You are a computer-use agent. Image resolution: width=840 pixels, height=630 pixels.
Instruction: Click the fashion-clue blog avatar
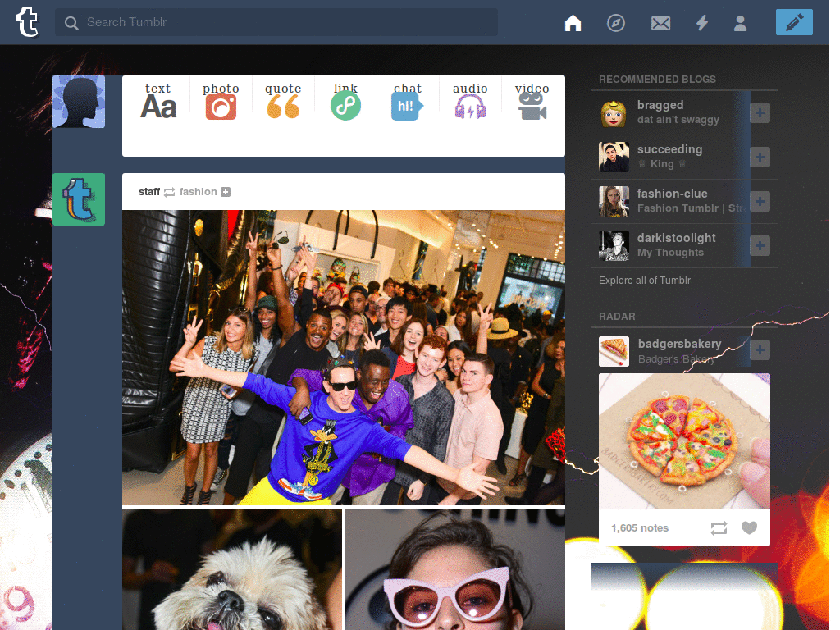pyautogui.click(x=614, y=202)
